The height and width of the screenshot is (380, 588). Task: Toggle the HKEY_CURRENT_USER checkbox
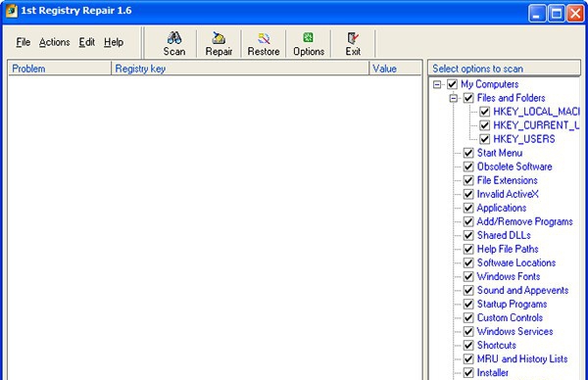[x=484, y=125]
